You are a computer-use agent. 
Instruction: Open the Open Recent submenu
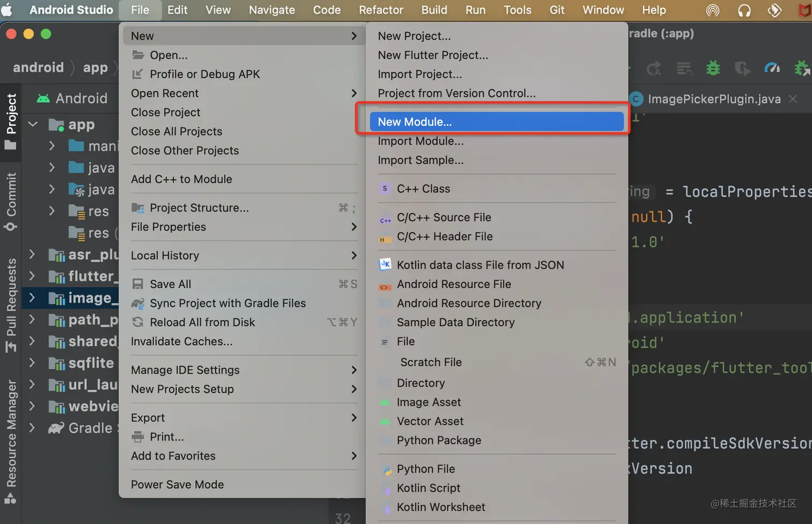(x=243, y=93)
